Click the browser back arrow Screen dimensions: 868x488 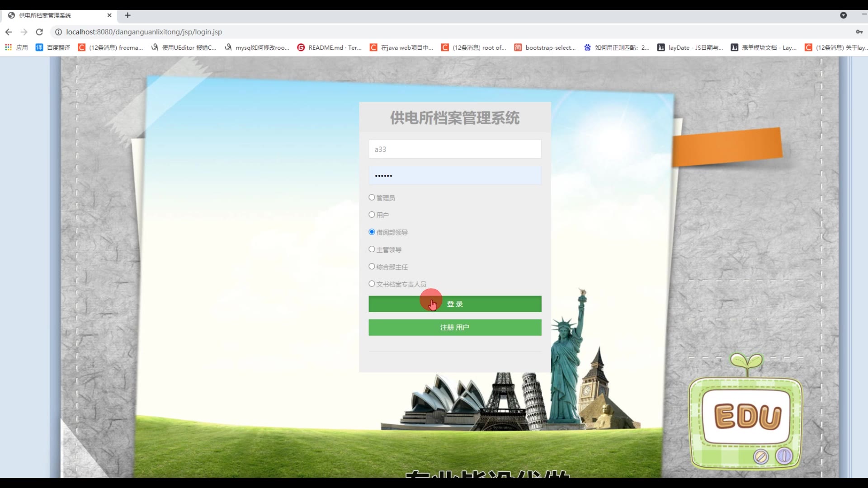click(x=9, y=32)
